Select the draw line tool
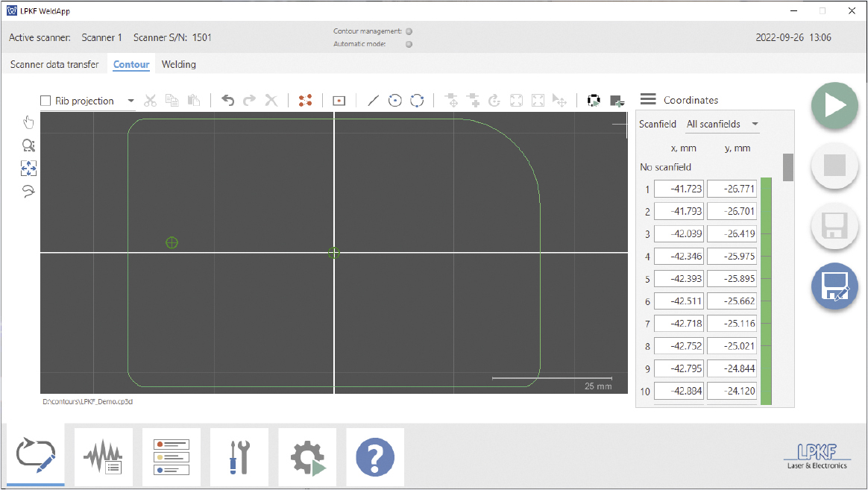This screenshot has width=868, height=490. coord(373,101)
